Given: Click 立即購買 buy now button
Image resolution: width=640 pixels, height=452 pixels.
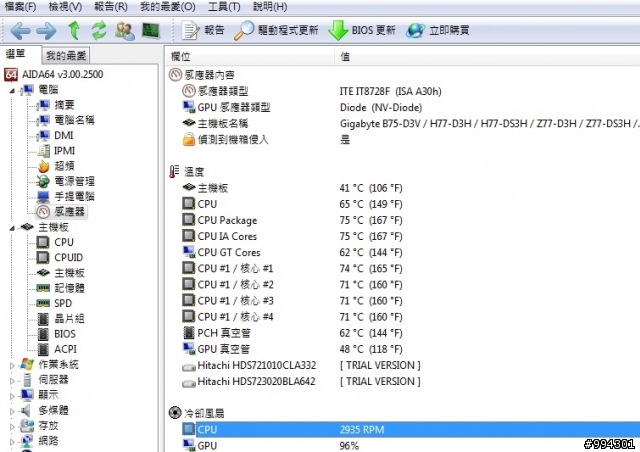Looking at the screenshot, I should [x=438, y=30].
